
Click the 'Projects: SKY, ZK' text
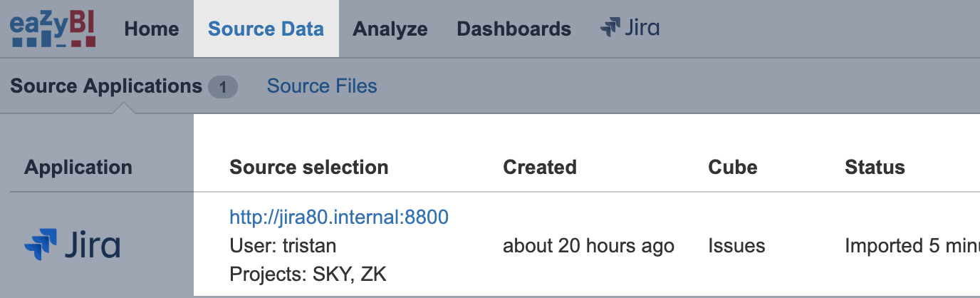(308, 274)
